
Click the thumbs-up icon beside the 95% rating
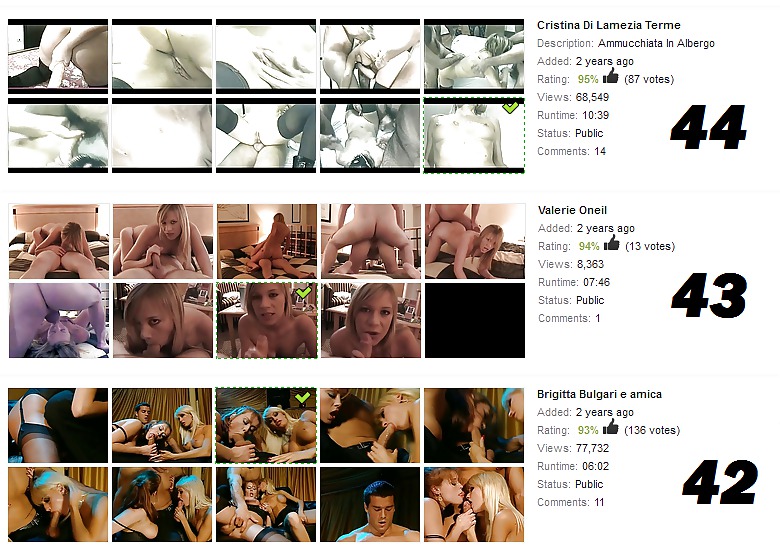tap(610, 78)
